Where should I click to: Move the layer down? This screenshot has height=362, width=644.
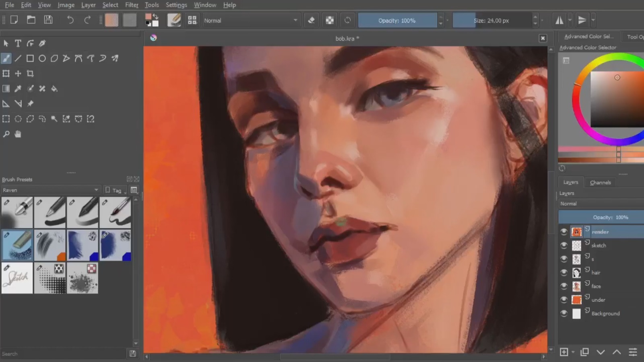click(x=601, y=352)
